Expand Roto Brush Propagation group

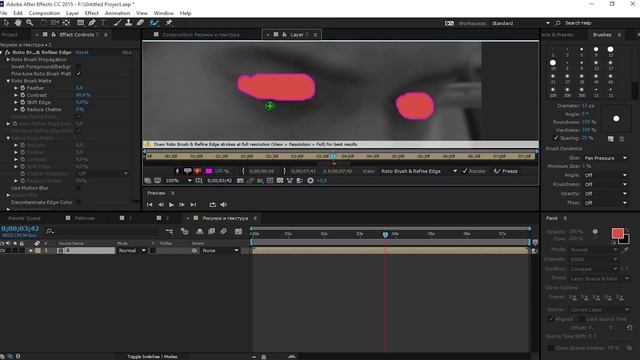(x=8, y=60)
